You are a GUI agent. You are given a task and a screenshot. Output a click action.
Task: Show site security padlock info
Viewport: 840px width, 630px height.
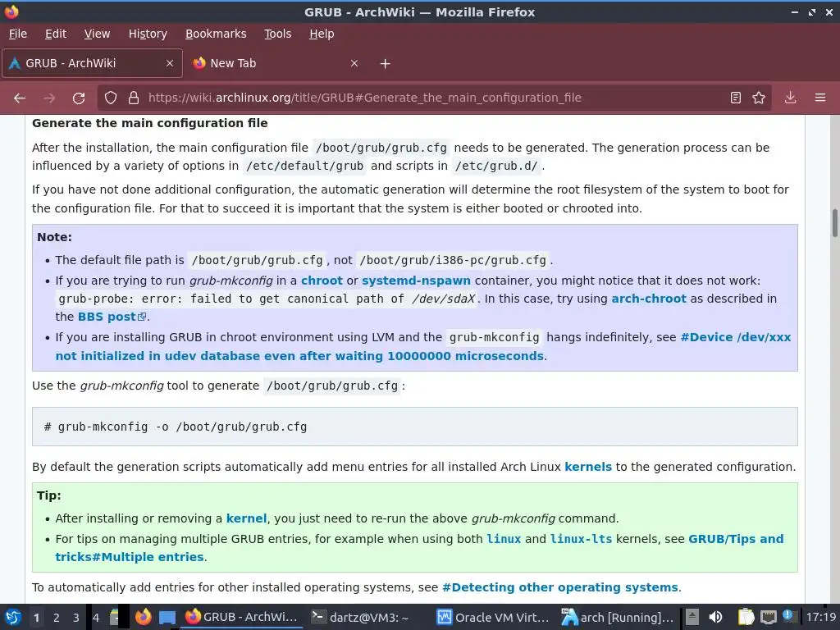coord(134,98)
